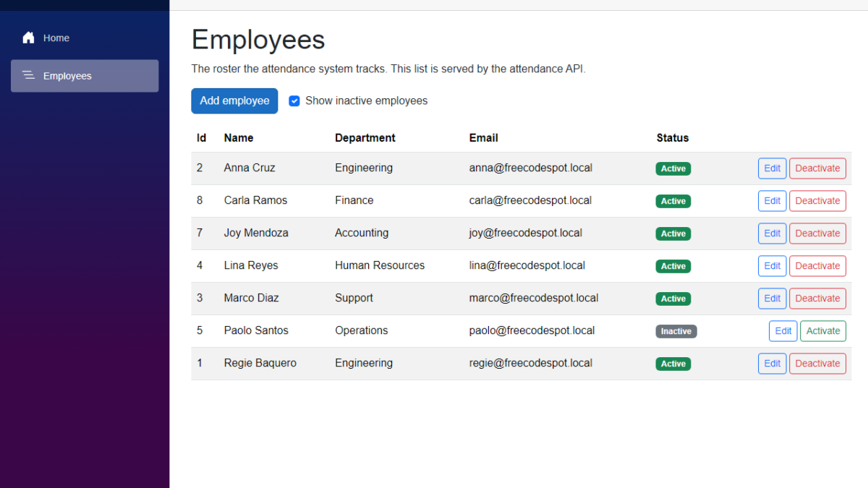The height and width of the screenshot is (488, 868).
Task: Select the name Marco Diaz
Action: [251, 298]
